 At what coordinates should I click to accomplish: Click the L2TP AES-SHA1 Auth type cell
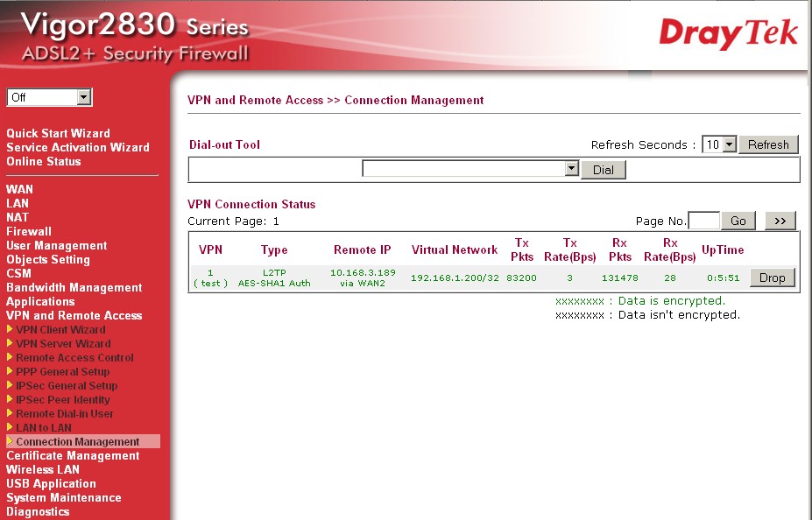(274, 278)
